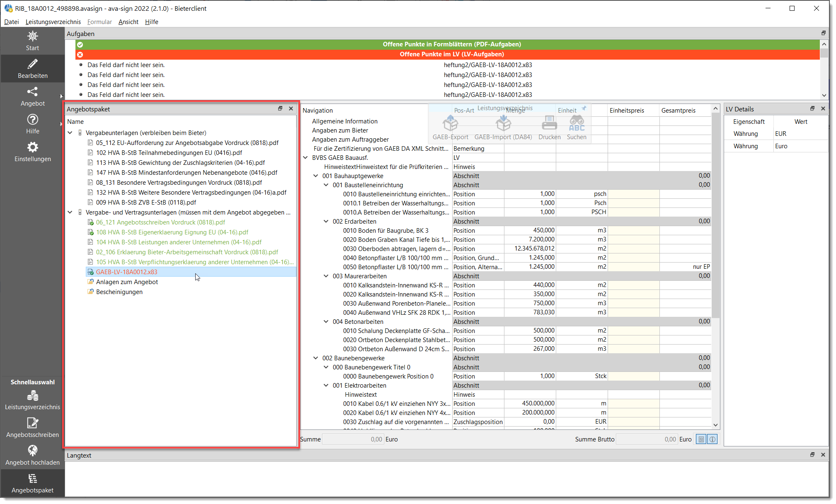Open Angebotsschreiben quick access icon
This screenshot has height=504, width=836.
coord(32,423)
